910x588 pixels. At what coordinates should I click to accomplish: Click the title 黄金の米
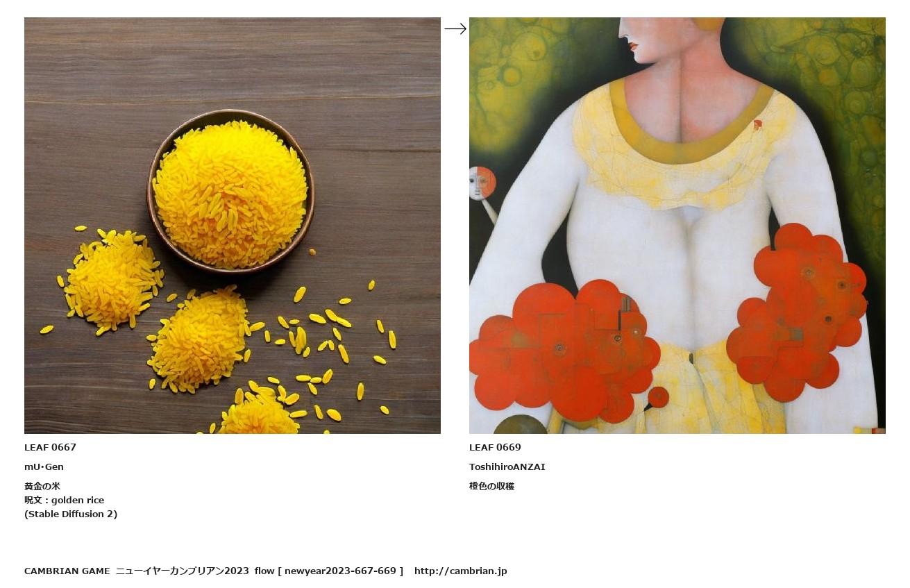tap(42, 487)
